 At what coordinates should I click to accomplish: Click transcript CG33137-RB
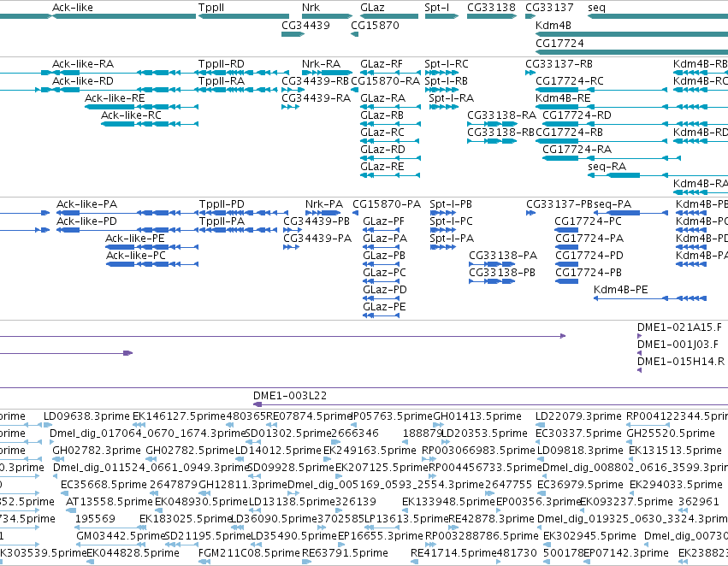pyautogui.click(x=559, y=64)
